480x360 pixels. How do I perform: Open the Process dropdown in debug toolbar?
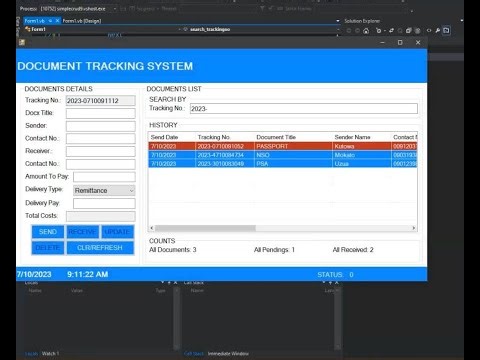coord(115,9)
